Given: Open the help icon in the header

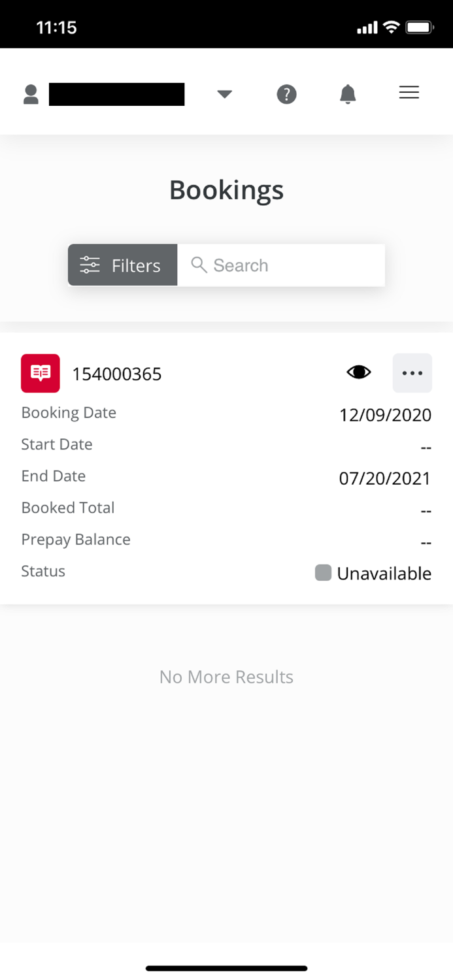Looking at the screenshot, I should (286, 94).
